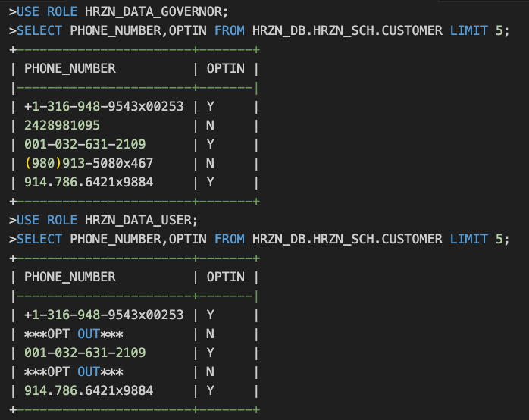529x420 pixels.
Task: Click the first ***OPT OUT*** masked value
Action: [x=74, y=334]
